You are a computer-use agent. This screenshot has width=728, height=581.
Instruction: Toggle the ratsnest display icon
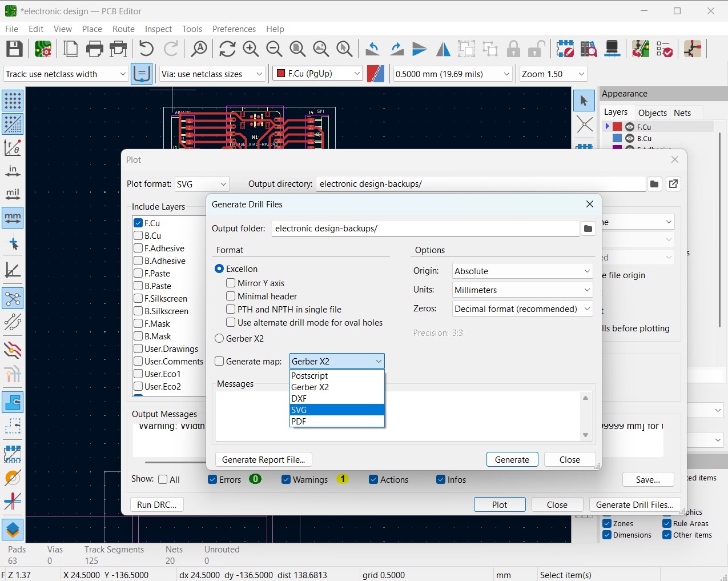pyautogui.click(x=13, y=298)
